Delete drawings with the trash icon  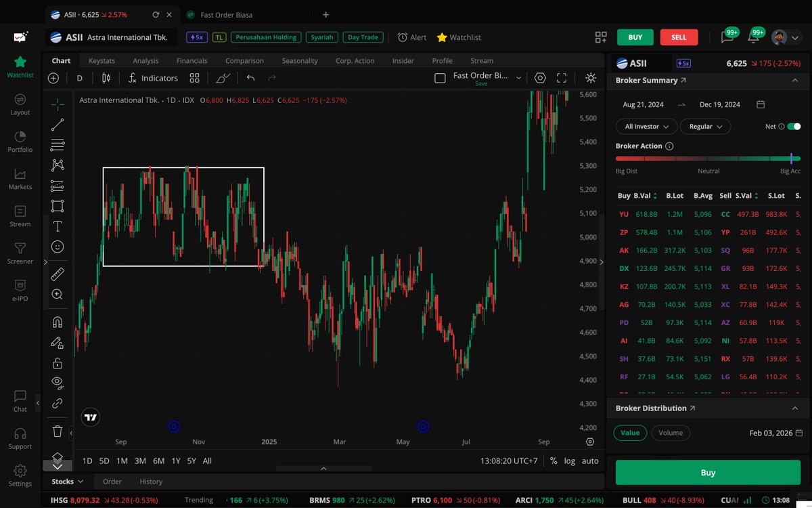(58, 431)
